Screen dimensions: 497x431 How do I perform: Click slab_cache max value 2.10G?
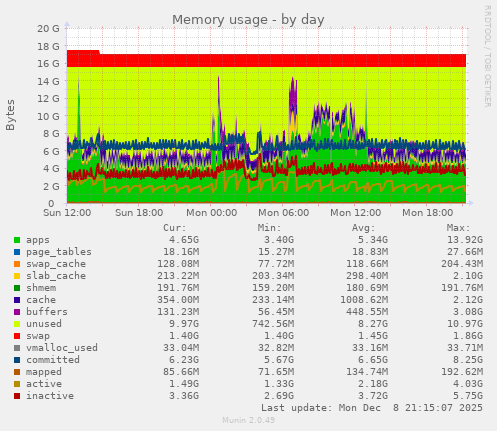click(468, 276)
